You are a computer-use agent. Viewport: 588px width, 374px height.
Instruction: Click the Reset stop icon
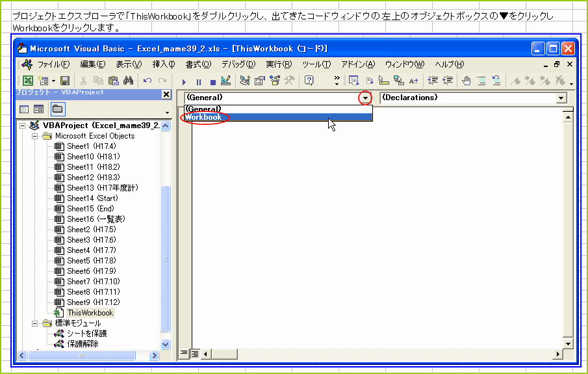click(x=213, y=81)
